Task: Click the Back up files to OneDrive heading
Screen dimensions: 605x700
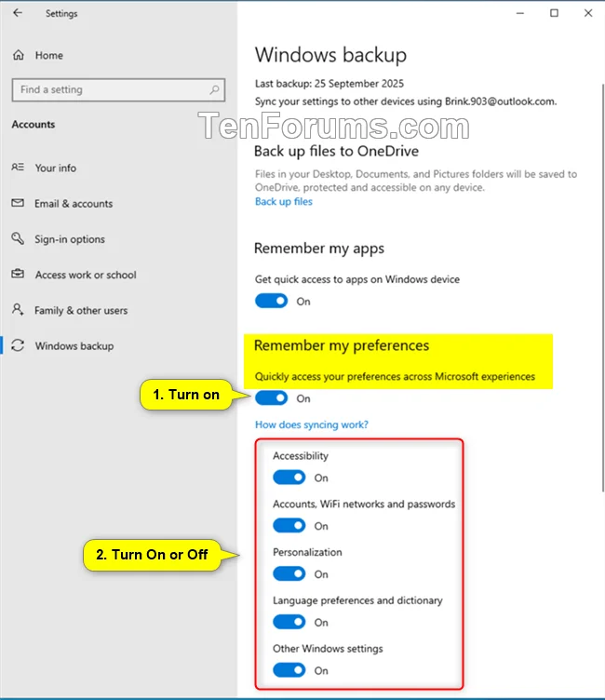Action: pyautogui.click(x=336, y=152)
